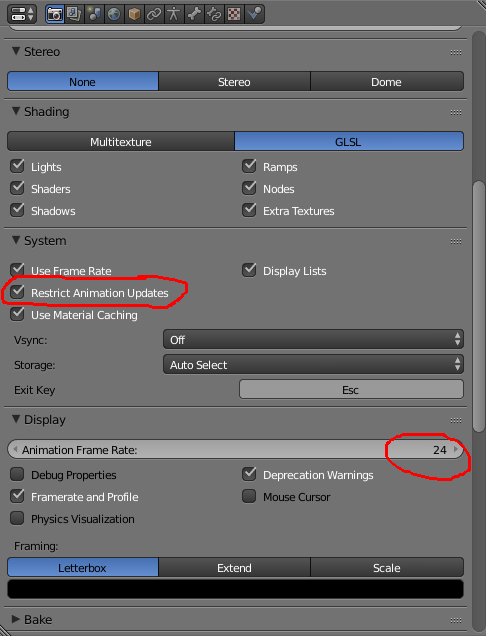Toggle the Lights checkbox
Image resolution: width=486 pixels, height=636 pixels.
coord(17,166)
